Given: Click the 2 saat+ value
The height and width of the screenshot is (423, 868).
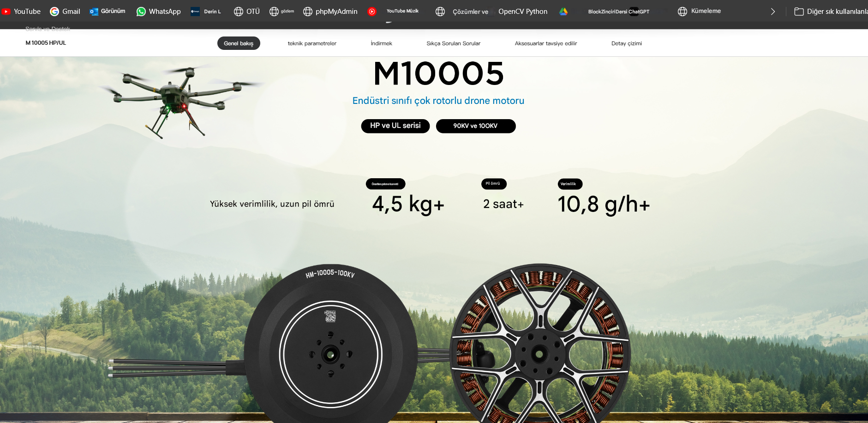Looking at the screenshot, I should pos(503,204).
